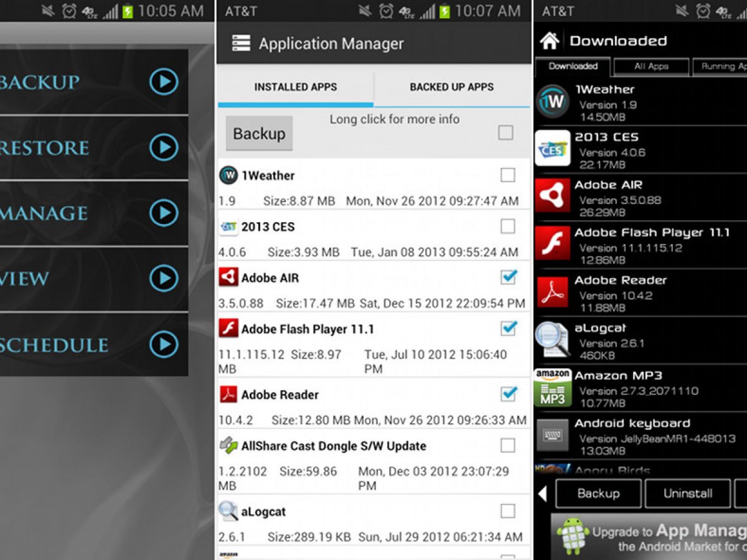This screenshot has height=560, width=747.
Task: Switch to the Backed Up Apps tab
Action: point(451,87)
